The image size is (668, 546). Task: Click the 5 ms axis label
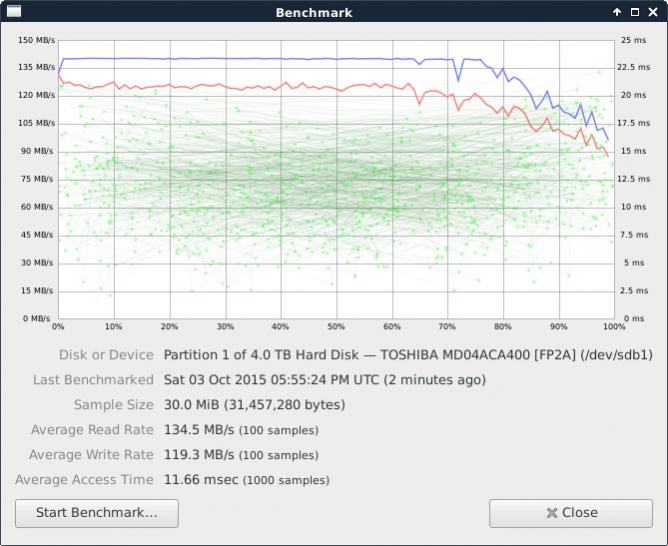[634, 263]
